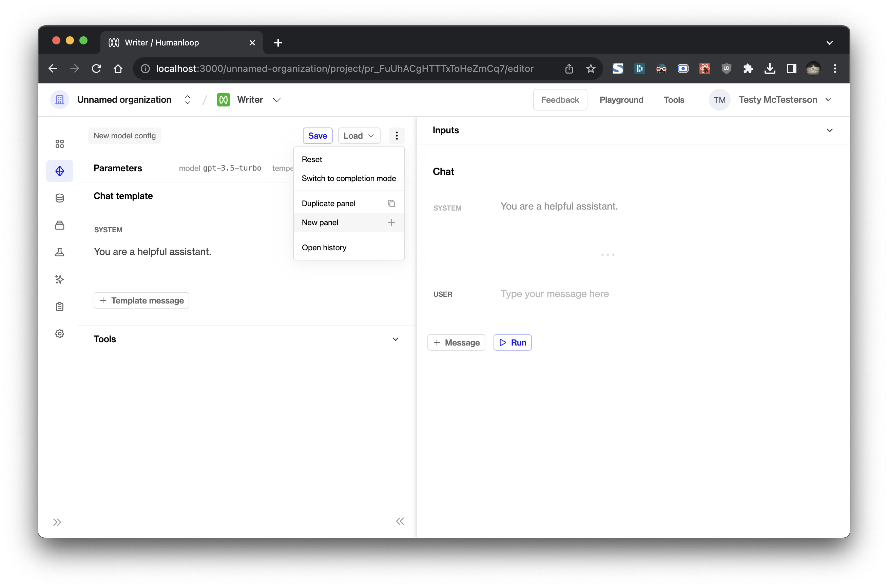Click the three-dot panel options button

click(x=397, y=136)
